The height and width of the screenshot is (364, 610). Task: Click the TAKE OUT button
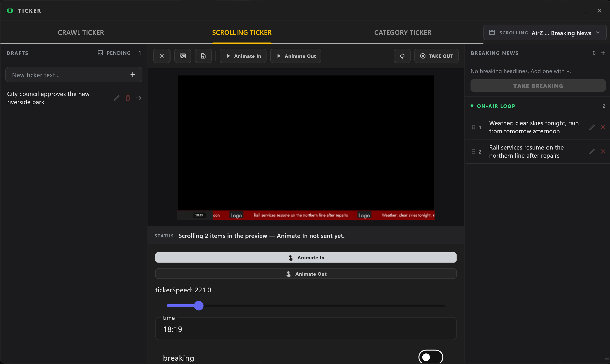436,56
